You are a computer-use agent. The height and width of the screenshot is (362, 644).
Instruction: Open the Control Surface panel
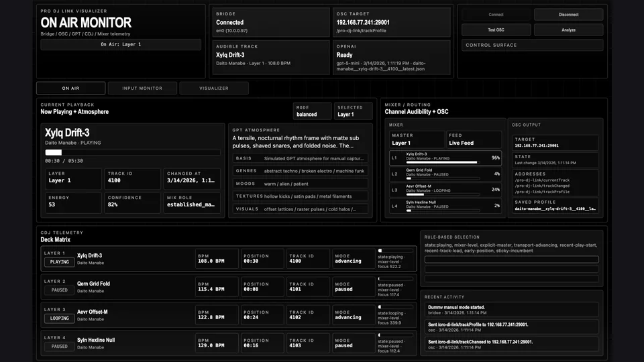pos(532,45)
